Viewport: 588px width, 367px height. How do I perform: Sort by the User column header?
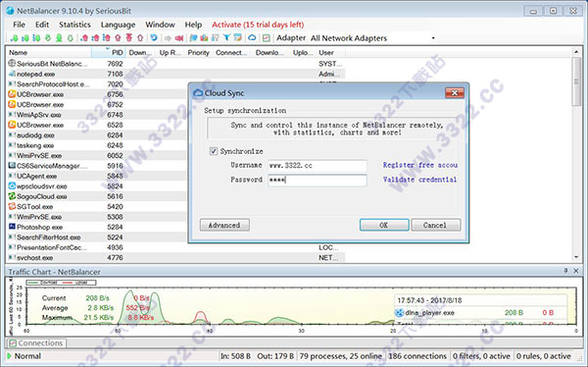(x=331, y=53)
